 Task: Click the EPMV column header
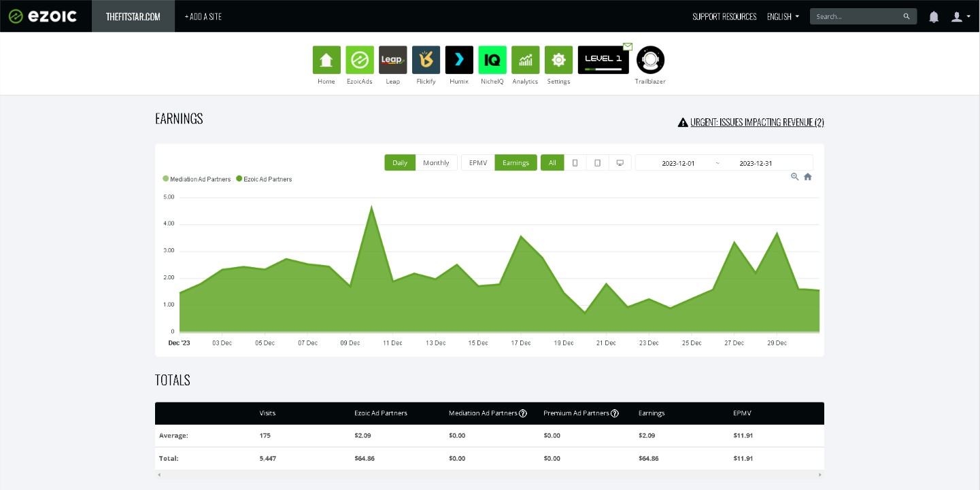point(742,413)
